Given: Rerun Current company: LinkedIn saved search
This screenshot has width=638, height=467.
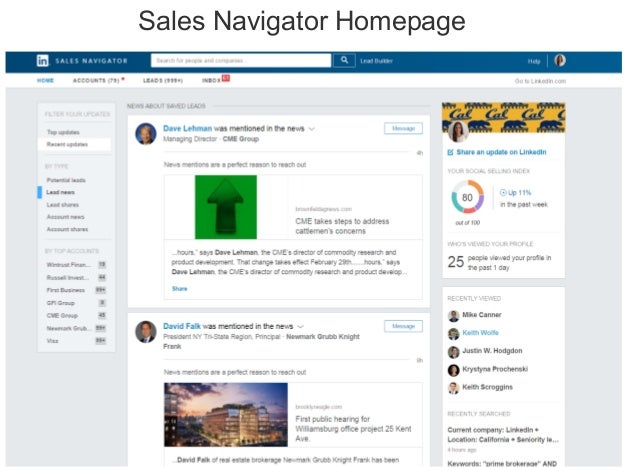Looking at the screenshot, I should pos(503,435).
